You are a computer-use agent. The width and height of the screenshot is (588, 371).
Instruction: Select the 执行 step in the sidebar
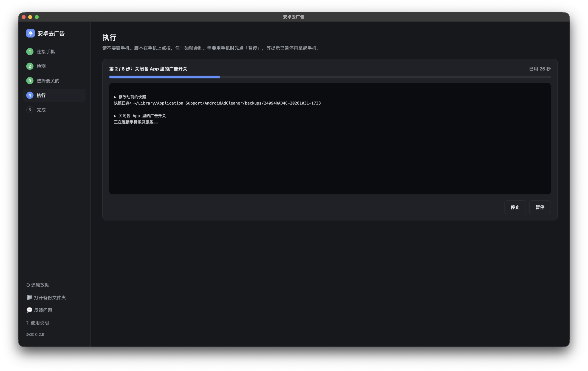[x=54, y=95]
